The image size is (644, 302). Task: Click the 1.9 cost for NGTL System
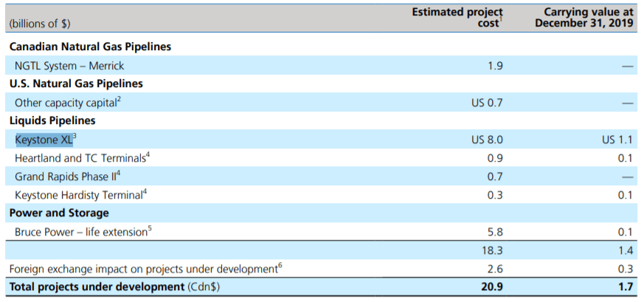(495, 65)
